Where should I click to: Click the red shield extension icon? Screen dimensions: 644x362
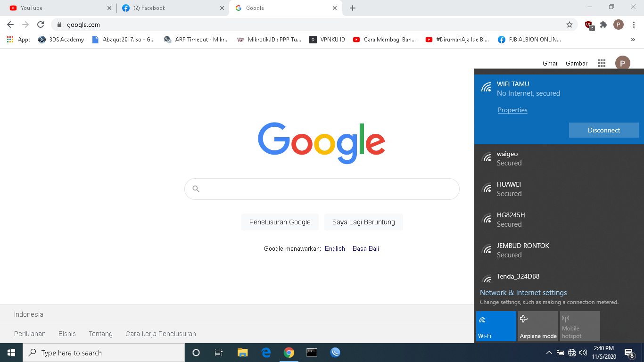[x=589, y=25]
